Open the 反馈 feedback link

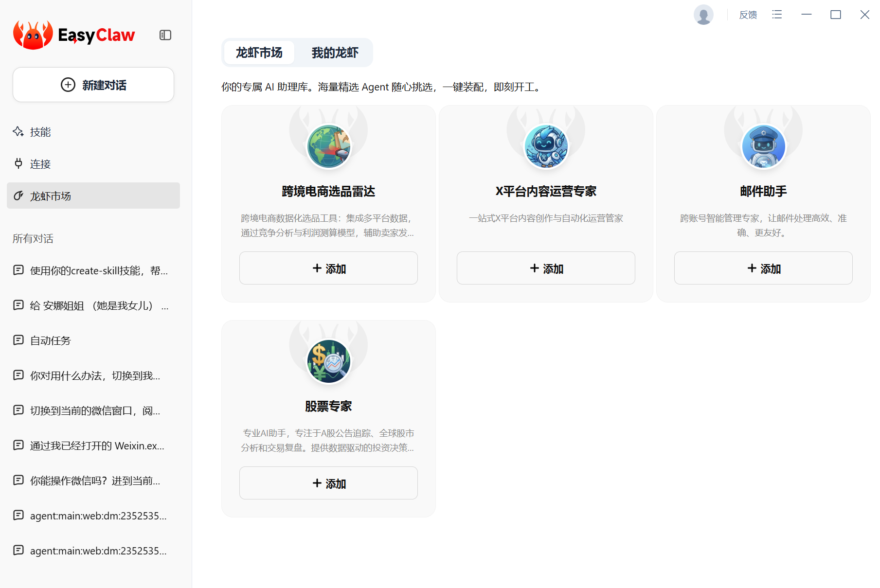(748, 15)
